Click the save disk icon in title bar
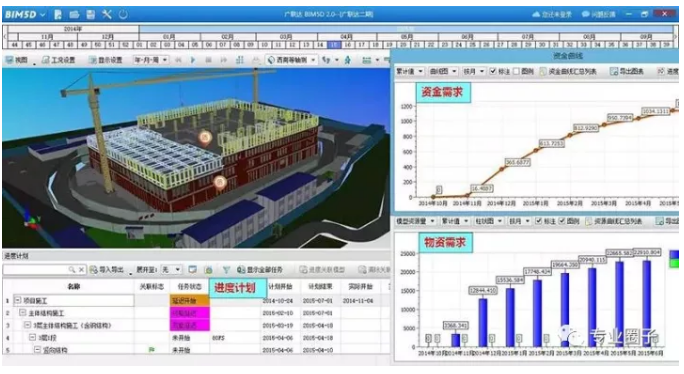Viewport: 684px width, 374px height. tap(91, 14)
